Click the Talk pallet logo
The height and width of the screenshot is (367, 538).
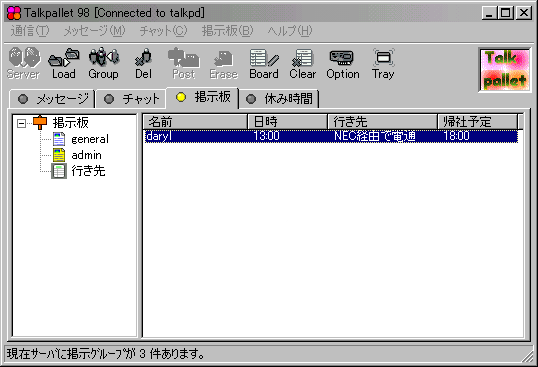(x=504, y=70)
